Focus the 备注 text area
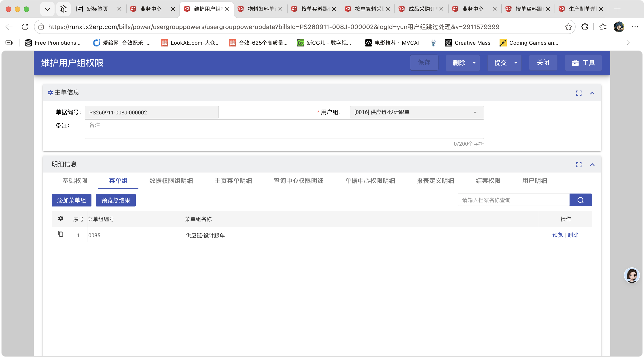Viewport: 644px width, 358px height. tap(284, 129)
